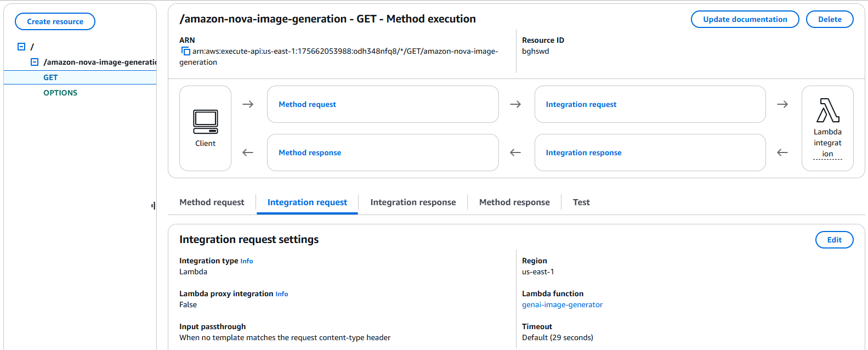The image size is (868, 350).
Task: Open the Method response tab
Action: [x=514, y=202]
